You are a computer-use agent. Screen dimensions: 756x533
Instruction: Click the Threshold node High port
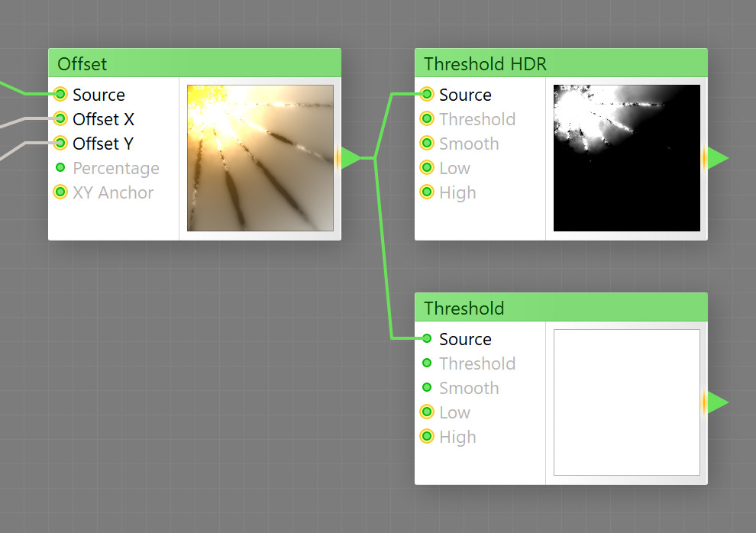pyautogui.click(x=427, y=436)
